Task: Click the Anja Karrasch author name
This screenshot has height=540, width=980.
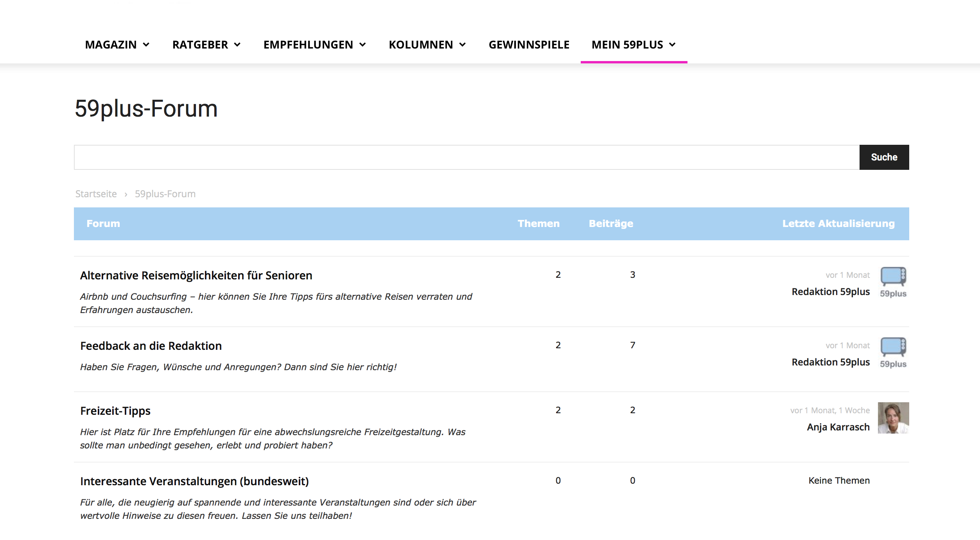Action: [x=838, y=427]
